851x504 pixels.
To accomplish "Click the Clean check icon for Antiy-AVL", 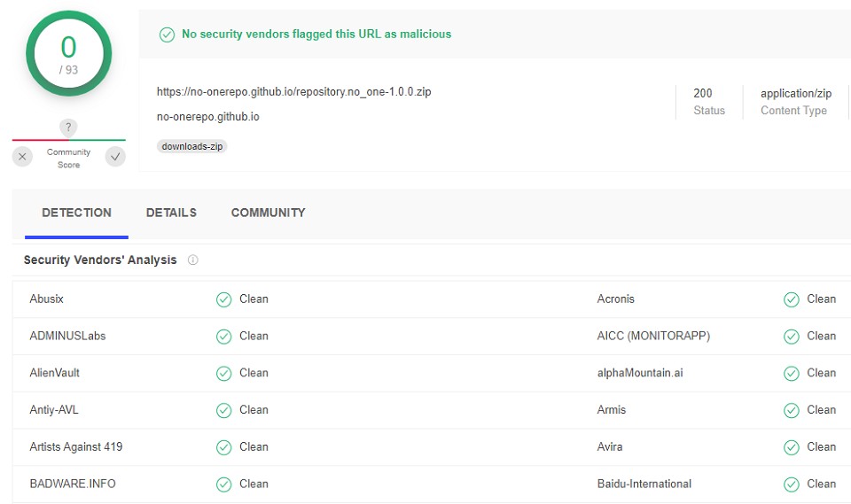I will click(223, 410).
